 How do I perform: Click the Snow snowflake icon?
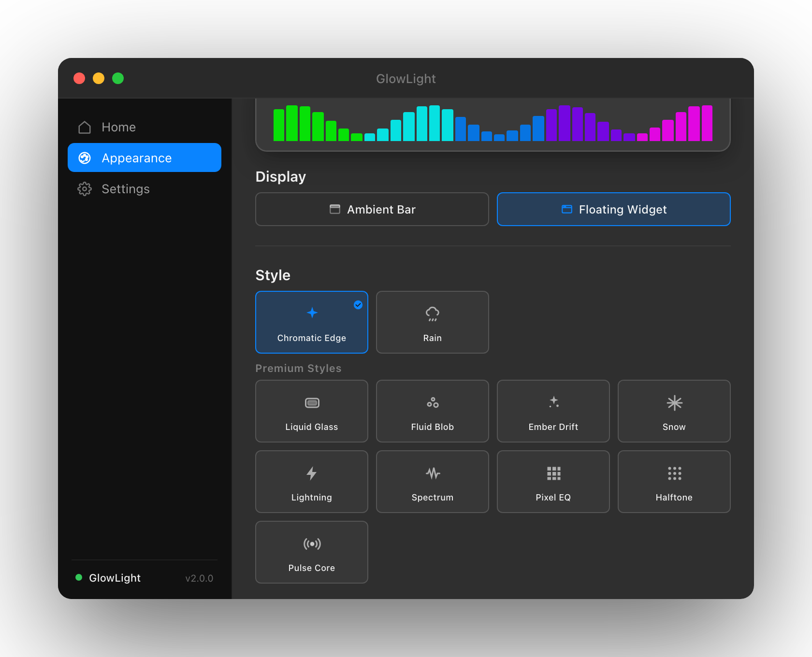pyautogui.click(x=674, y=403)
